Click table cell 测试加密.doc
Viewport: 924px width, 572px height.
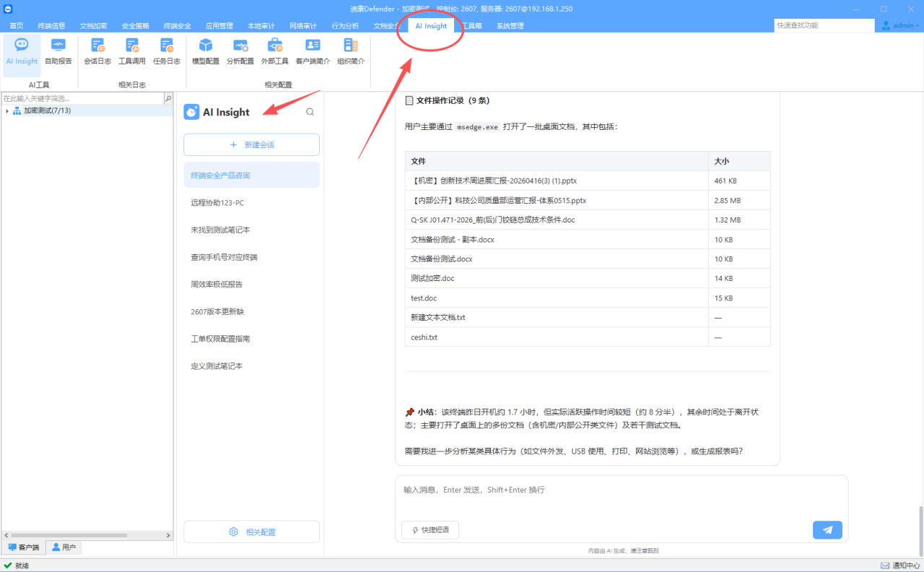[557, 278]
